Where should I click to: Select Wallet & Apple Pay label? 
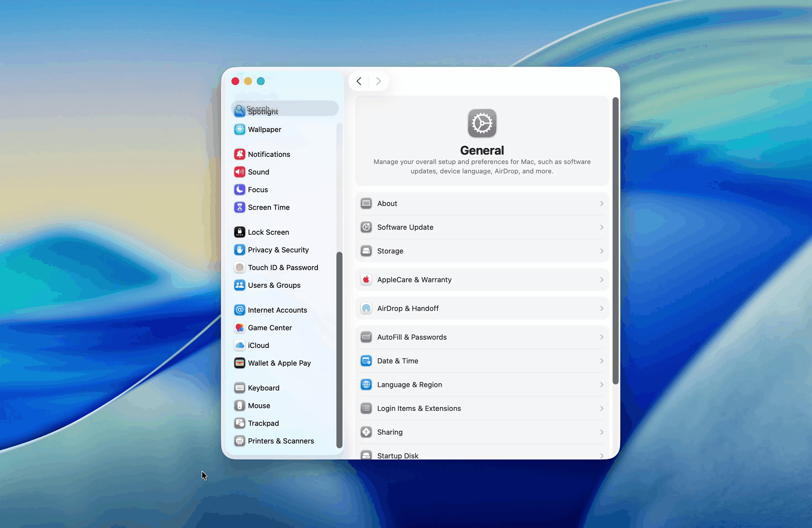(279, 363)
